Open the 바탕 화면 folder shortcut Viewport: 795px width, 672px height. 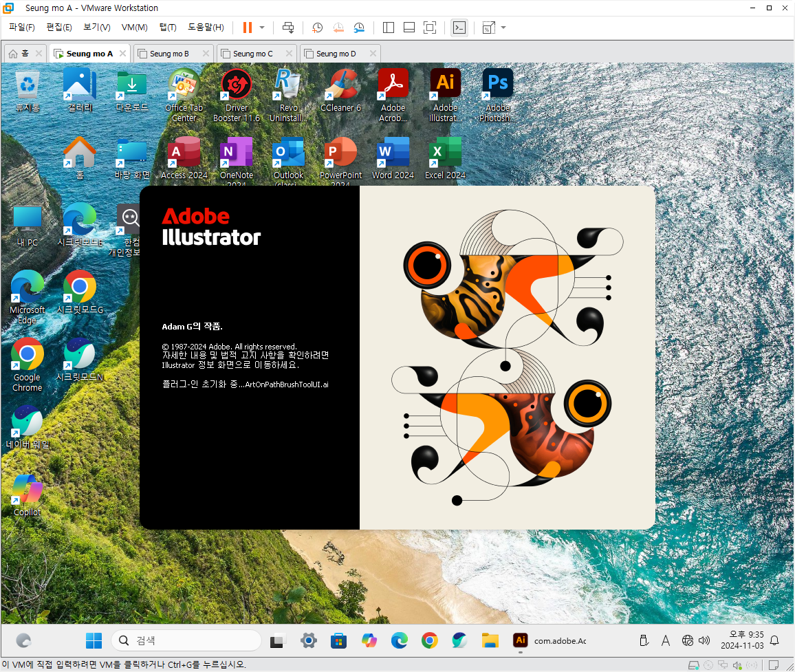point(132,158)
